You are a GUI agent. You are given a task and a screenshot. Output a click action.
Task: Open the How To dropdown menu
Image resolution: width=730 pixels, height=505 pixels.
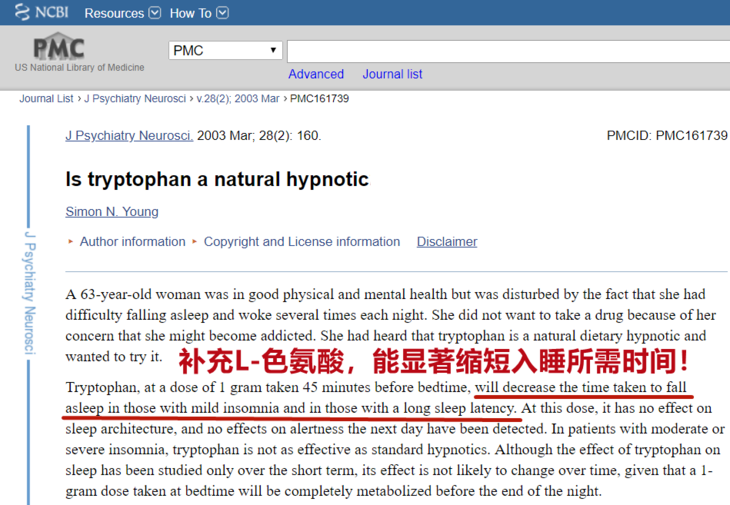pos(198,13)
